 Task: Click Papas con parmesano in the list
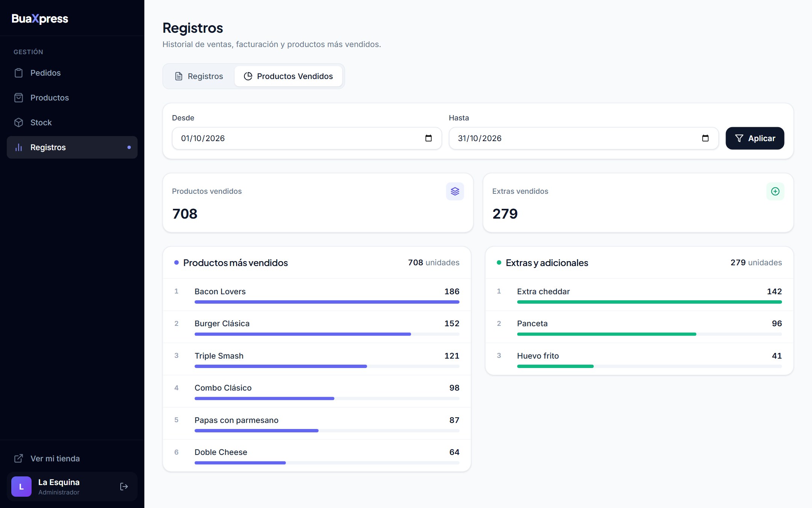click(x=236, y=420)
